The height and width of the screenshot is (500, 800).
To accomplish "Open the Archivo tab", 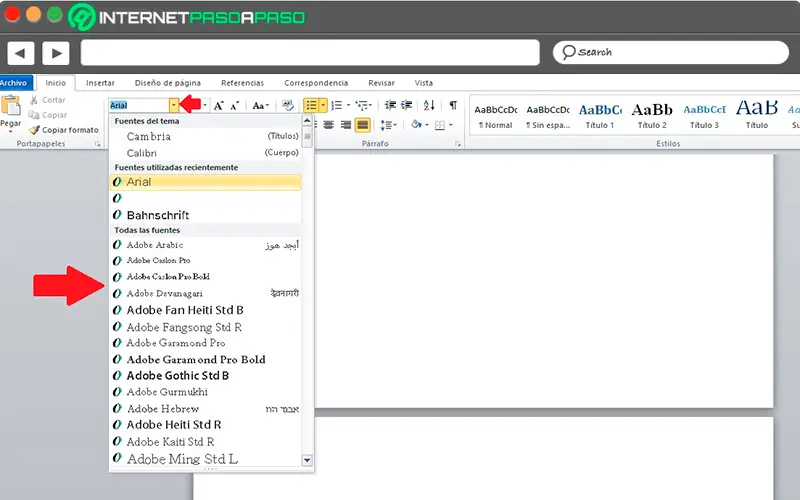I will click(x=14, y=83).
